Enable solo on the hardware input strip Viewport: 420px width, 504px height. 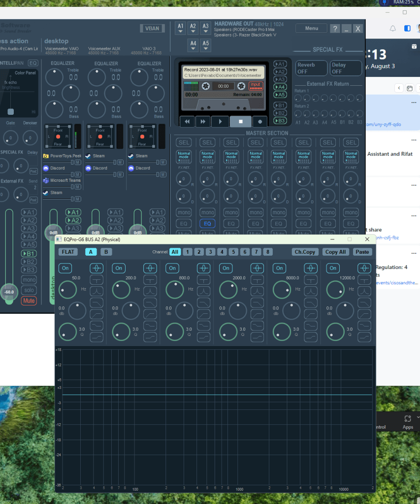29,290
